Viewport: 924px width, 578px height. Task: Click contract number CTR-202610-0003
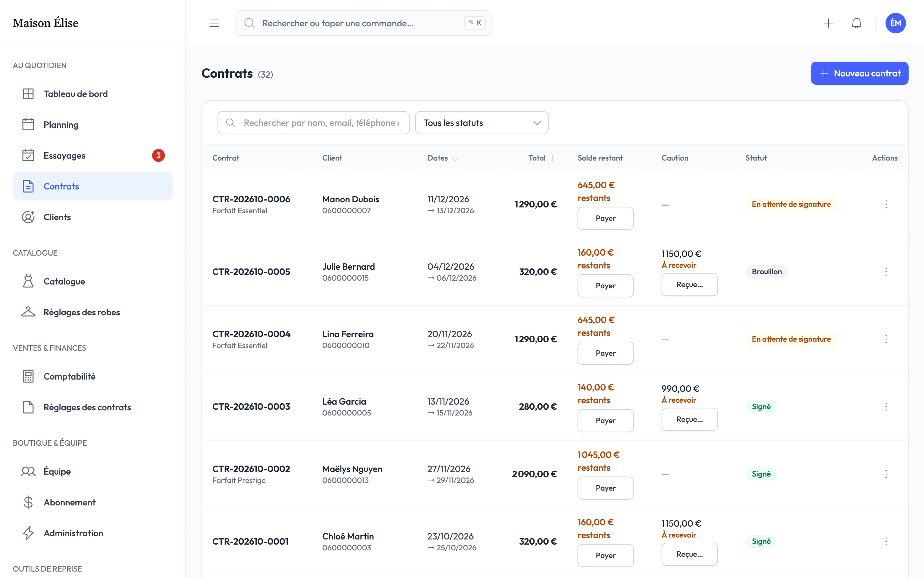(251, 406)
